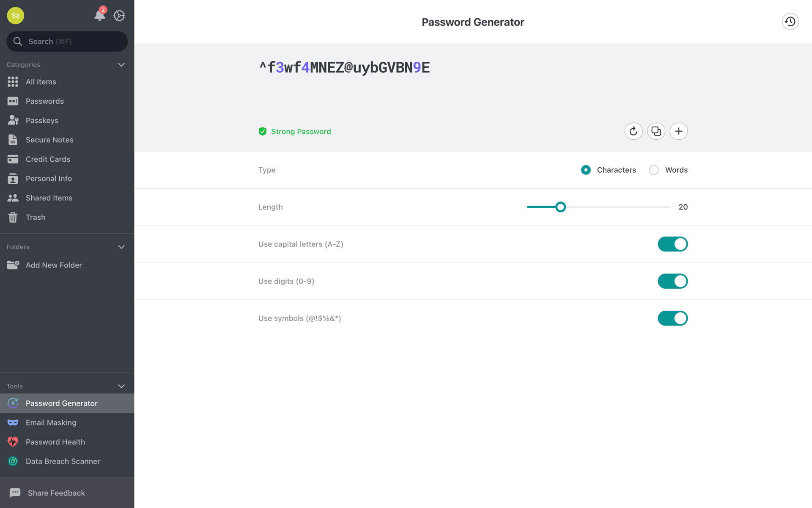This screenshot has width=812, height=508.
Task: Select the Characters type radio button
Action: [586, 170]
